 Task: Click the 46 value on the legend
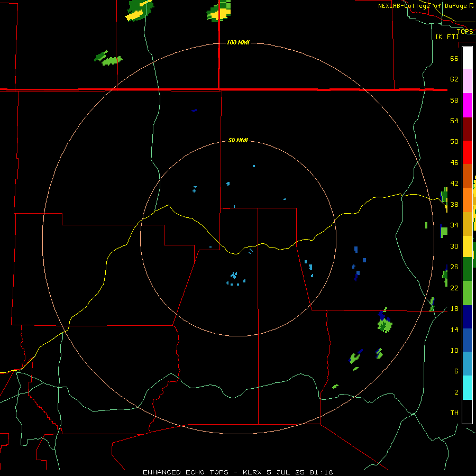pyautogui.click(x=454, y=163)
